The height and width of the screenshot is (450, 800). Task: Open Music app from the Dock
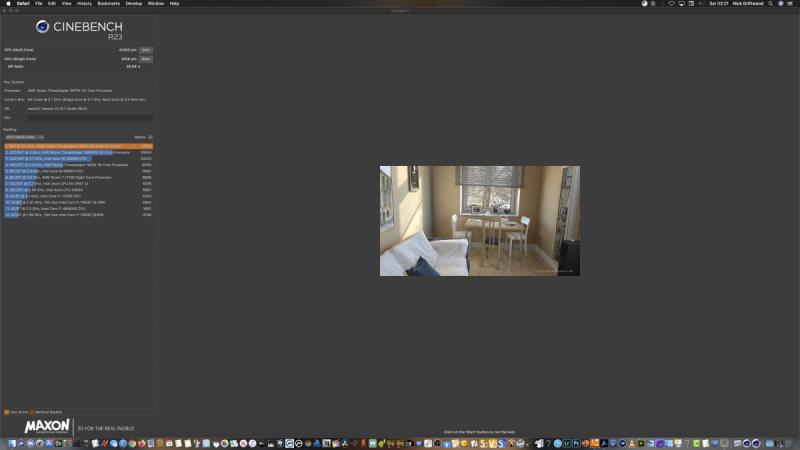point(253,443)
